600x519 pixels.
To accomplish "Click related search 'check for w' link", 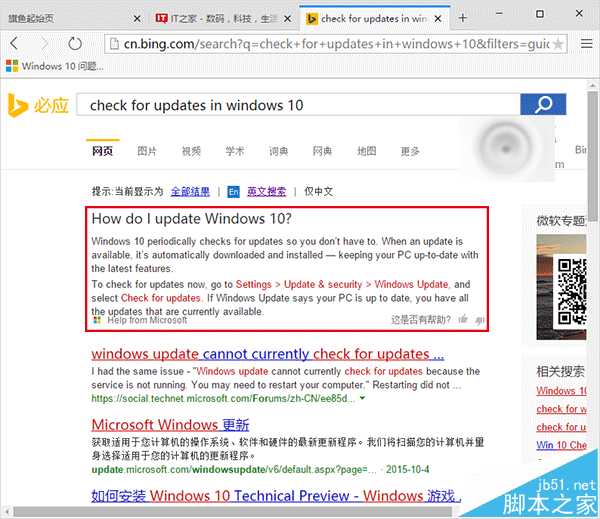I will tap(561, 409).
